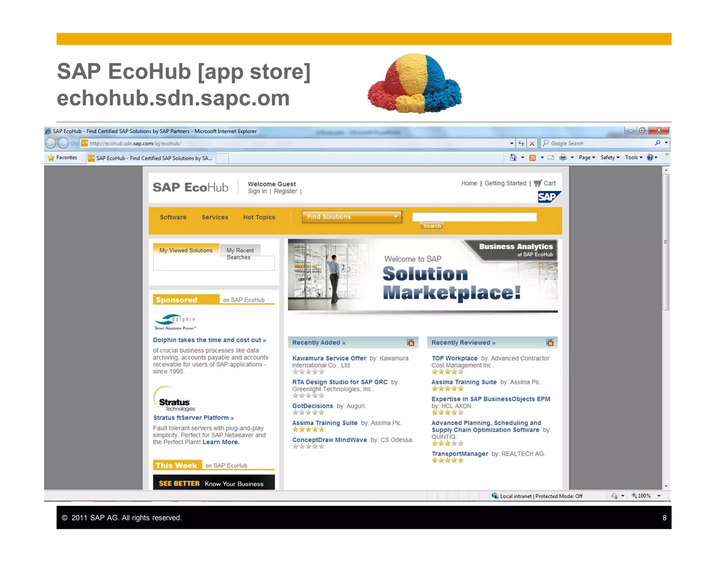
Task: Open the Tools menu dropdown
Action: click(x=634, y=157)
